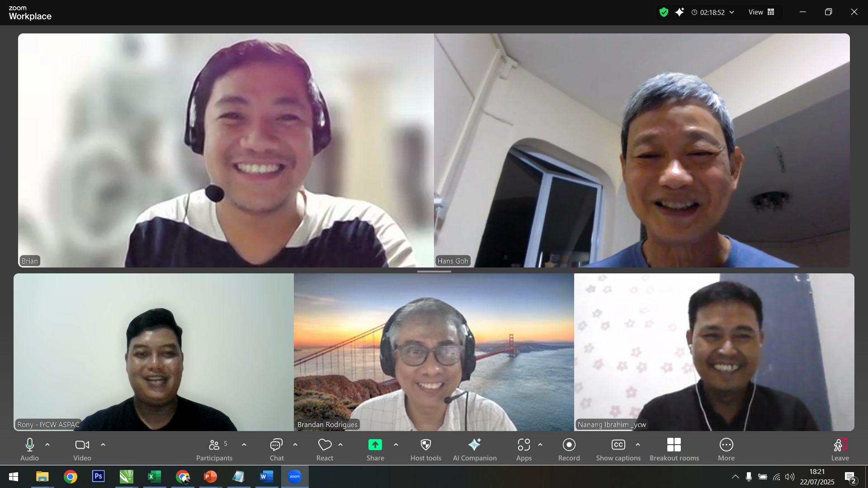Select Hans Goh's video tile
This screenshot has width=868, height=488.
[642, 150]
